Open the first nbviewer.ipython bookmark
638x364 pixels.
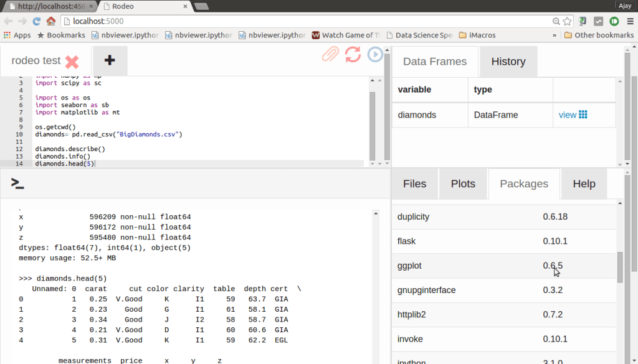point(125,35)
